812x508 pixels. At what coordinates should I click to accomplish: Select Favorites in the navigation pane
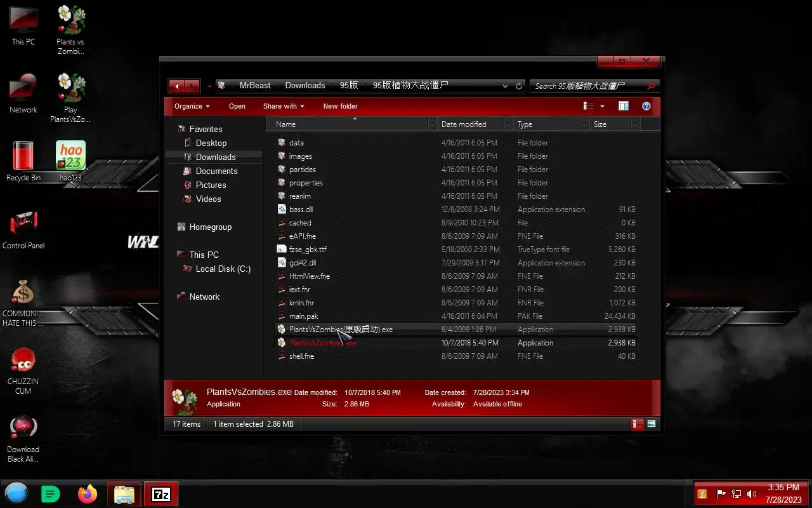[206, 129]
